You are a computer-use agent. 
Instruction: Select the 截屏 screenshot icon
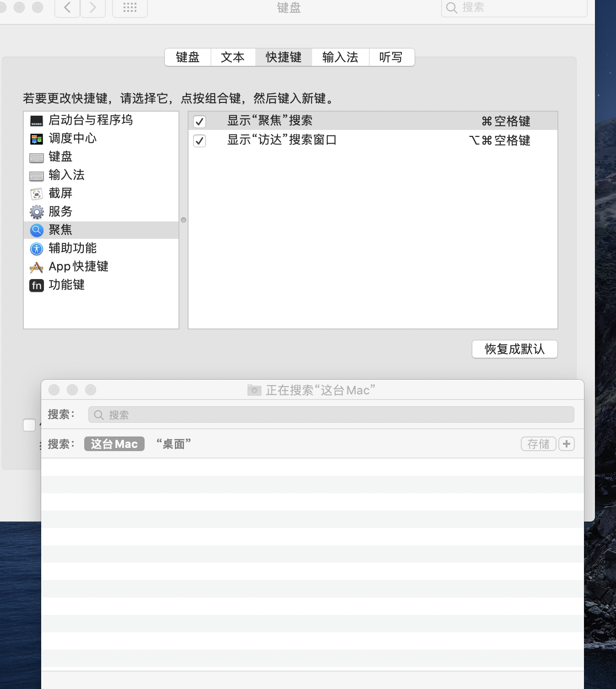coord(37,194)
